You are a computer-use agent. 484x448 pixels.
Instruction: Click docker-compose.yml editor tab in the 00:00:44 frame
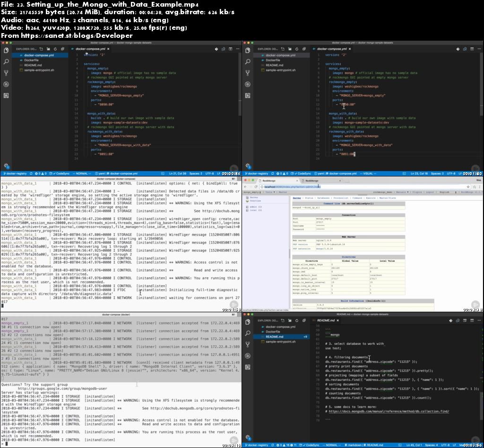click(90, 49)
